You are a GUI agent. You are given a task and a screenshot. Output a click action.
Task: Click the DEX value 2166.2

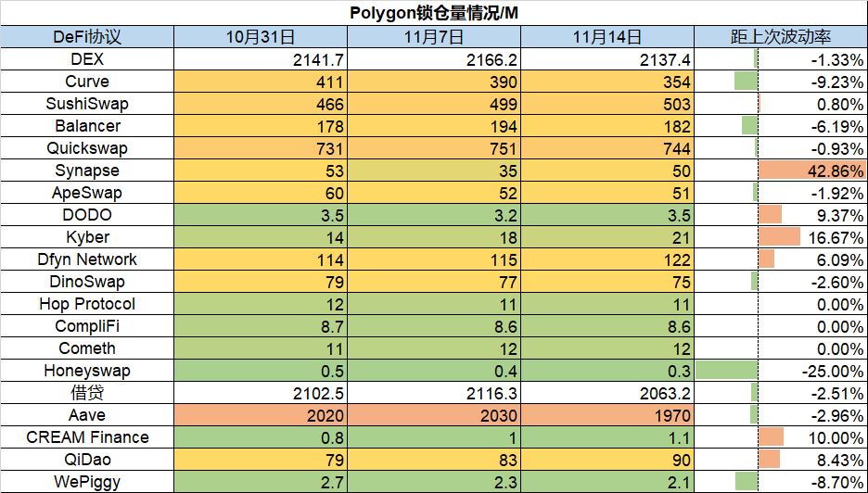[x=434, y=59]
